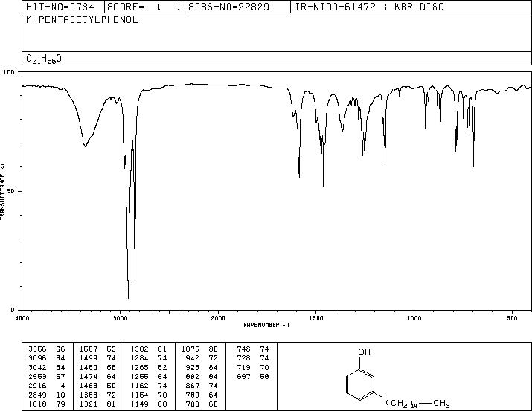Click peak table entry 1321
Viewport: 532px width, 411px height.
pyautogui.click(x=89, y=404)
